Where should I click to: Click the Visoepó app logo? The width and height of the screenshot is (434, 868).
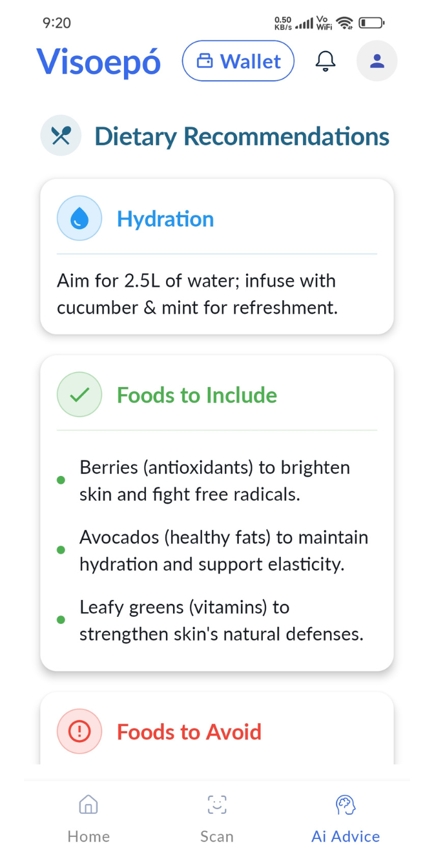99,62
